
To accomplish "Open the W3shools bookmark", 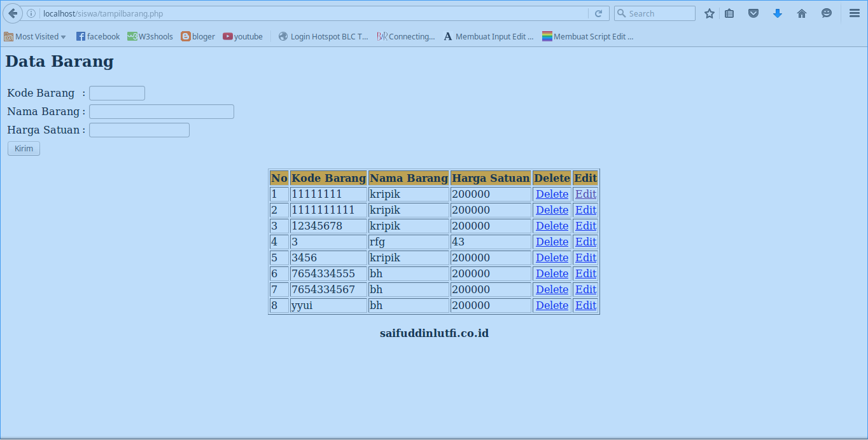I will coord(150,36).
